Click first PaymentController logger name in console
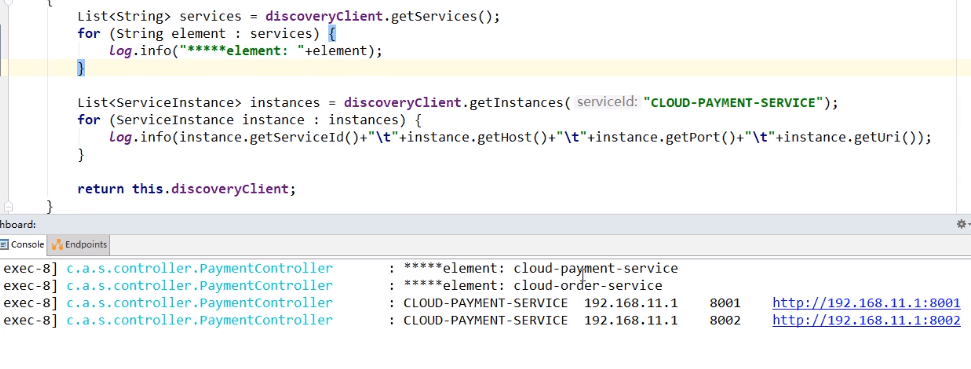The width and height of the screenshot is (971, 369). tap(199, 268)
